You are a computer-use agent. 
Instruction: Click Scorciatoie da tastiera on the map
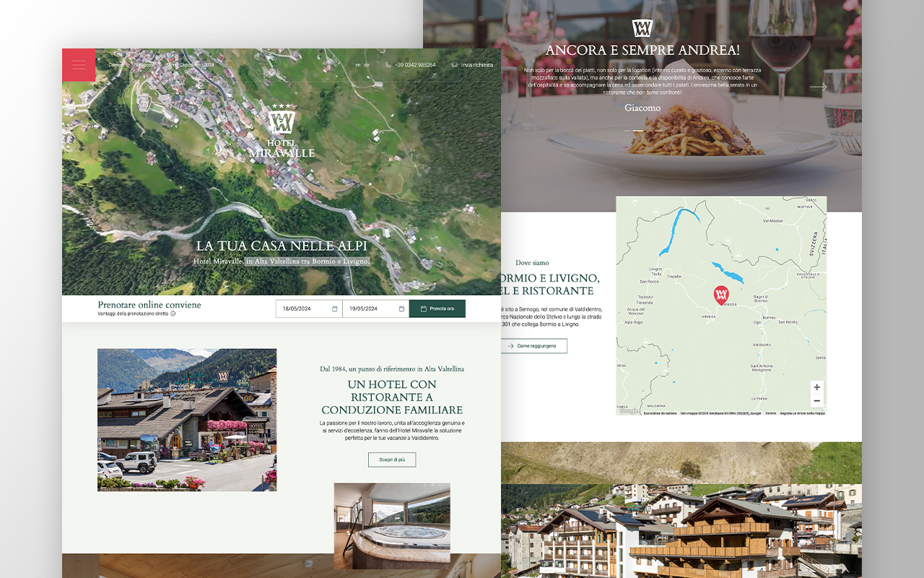[660, 413]
